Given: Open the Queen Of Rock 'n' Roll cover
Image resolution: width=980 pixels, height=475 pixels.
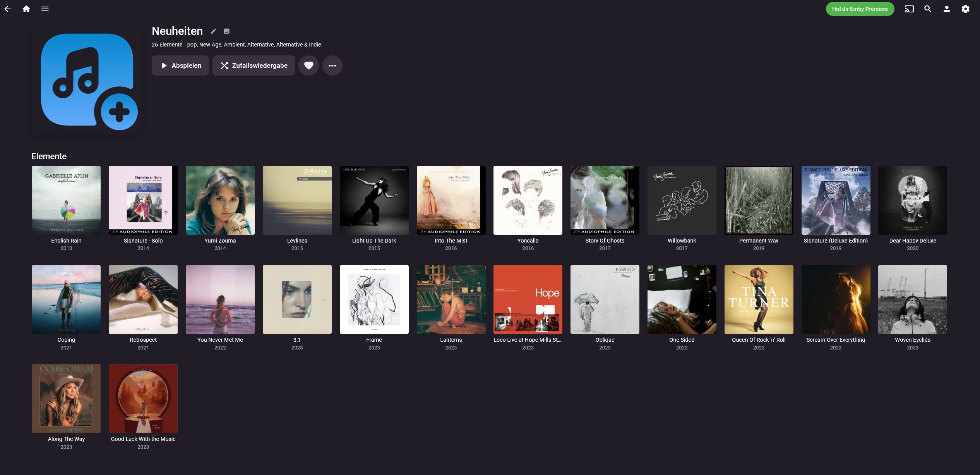Looking at the screenshot, I should 759,299.
